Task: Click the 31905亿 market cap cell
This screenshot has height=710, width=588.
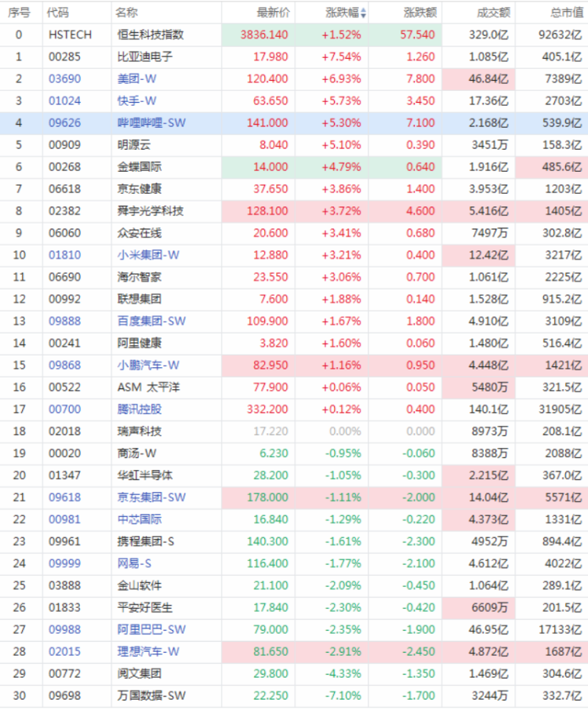Action: (561, 410)
